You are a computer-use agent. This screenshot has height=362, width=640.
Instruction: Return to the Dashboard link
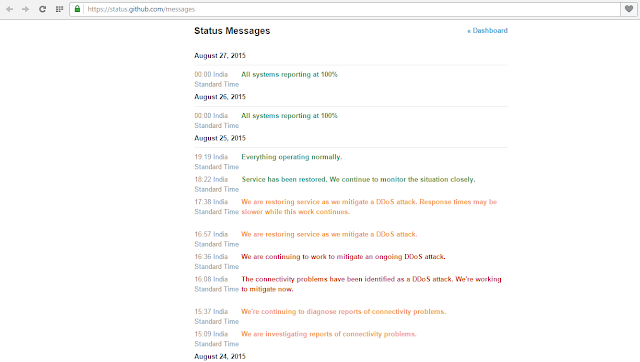[487, 31]
